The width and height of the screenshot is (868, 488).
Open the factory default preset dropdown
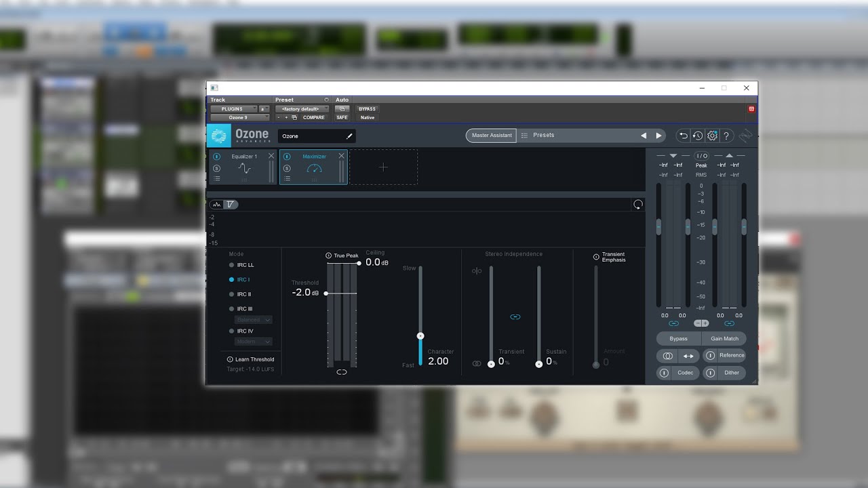[x=302, y=108]
